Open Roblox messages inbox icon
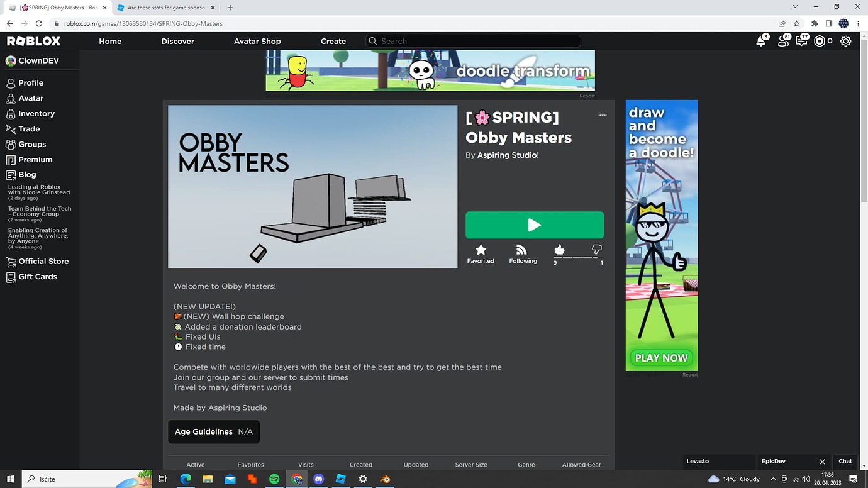 click(x=801, y=40)
